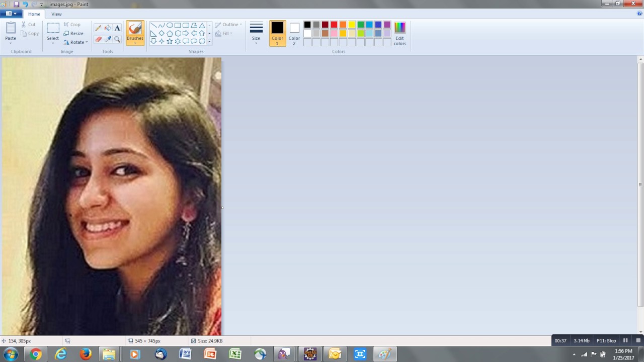The width and height of the screenshot is (644, 362).
Task: Choose the Oval shape
Action: tap(170, 25)
